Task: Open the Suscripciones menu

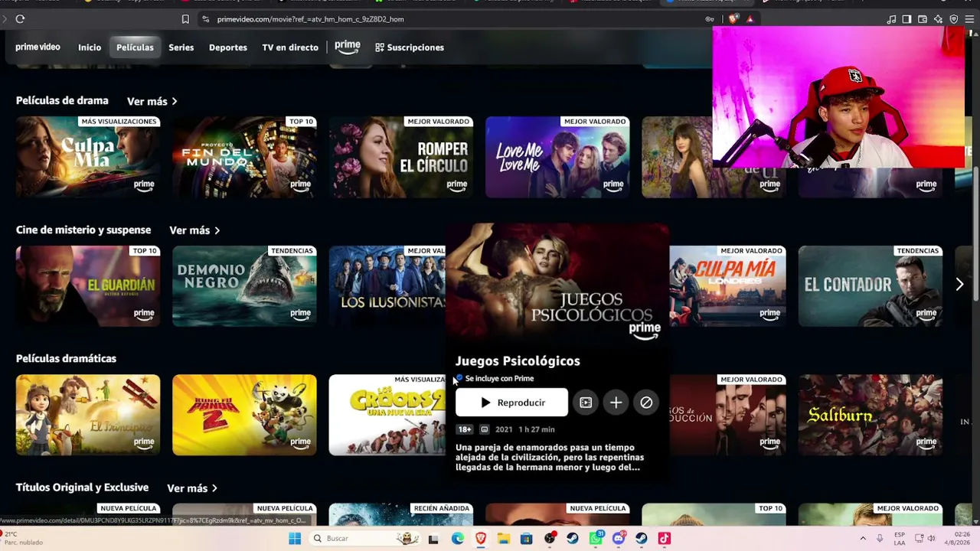Action: (x=410, y=47)
